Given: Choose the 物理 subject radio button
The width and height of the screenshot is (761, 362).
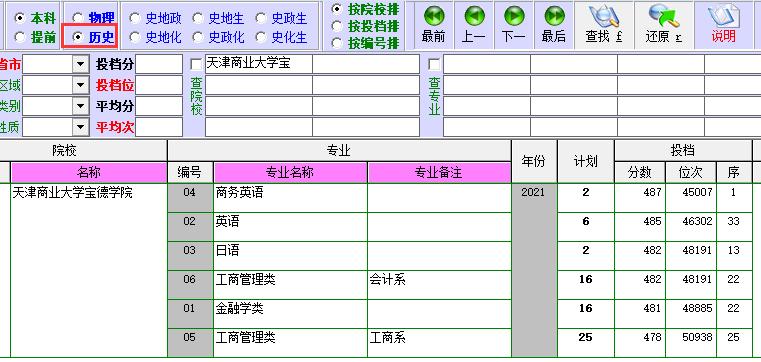Looking at the screenshot, I should click(x=78, y=18).
